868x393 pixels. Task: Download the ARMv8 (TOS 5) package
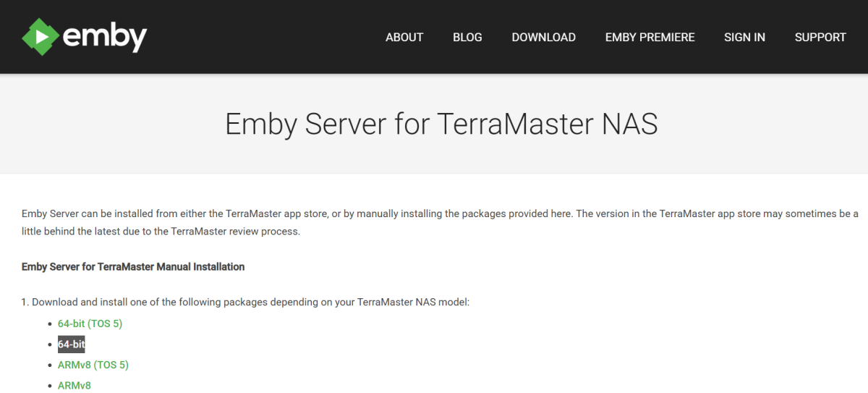(93, 365)
